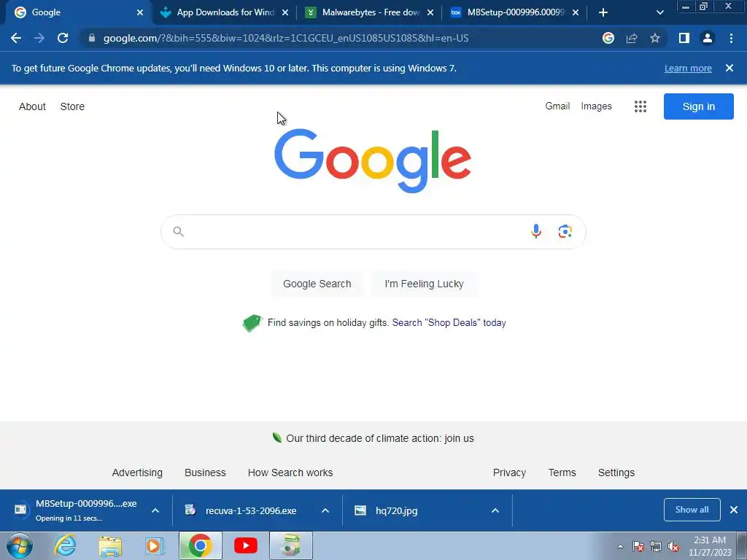Close the downloads bar
The height and width of the screenshot is (560, 747).
pyautogui.click(x=734, y=510)
